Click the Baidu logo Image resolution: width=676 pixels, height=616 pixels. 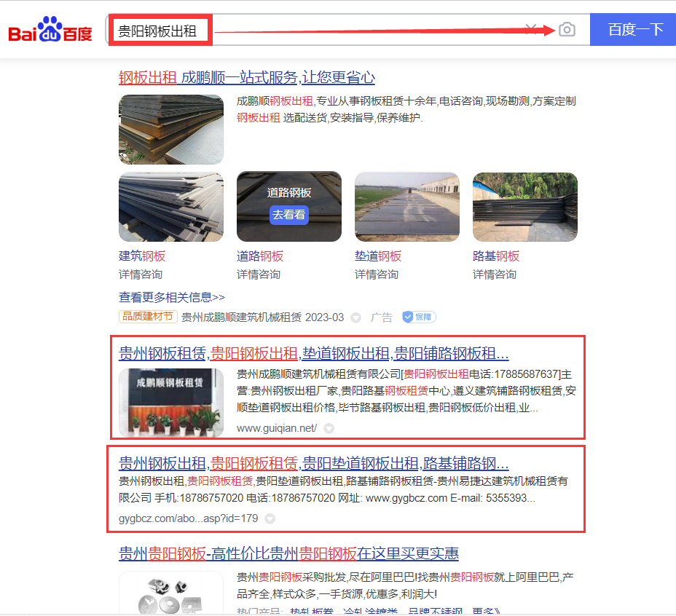50,31
